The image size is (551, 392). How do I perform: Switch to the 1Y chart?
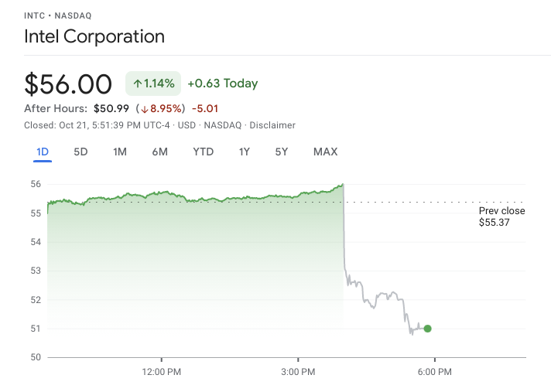tap(245, 152)
